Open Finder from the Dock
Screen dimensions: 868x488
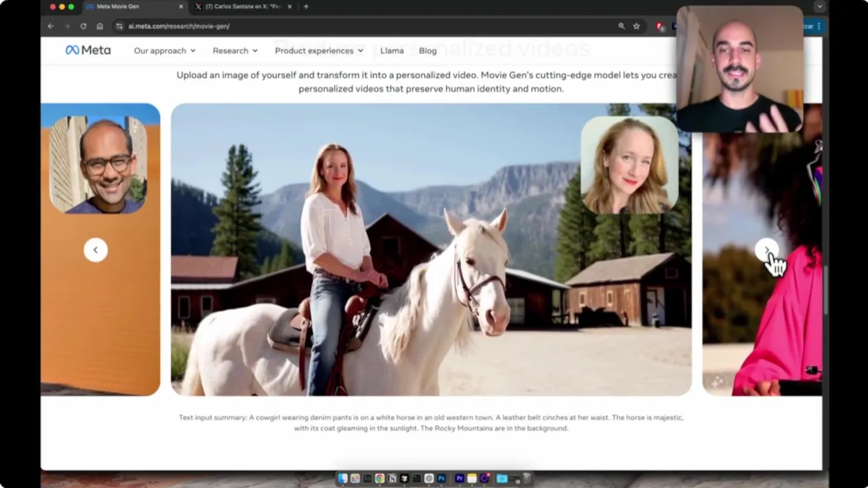pyautogui.click(x=342, y=479)
